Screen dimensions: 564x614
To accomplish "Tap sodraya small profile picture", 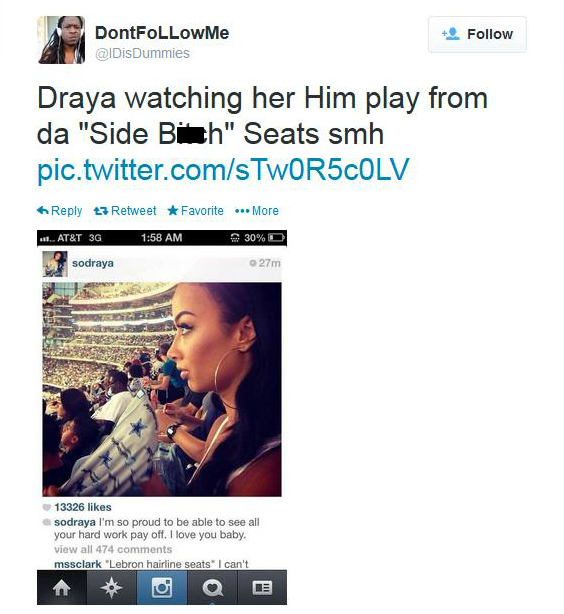I will 55,264.
